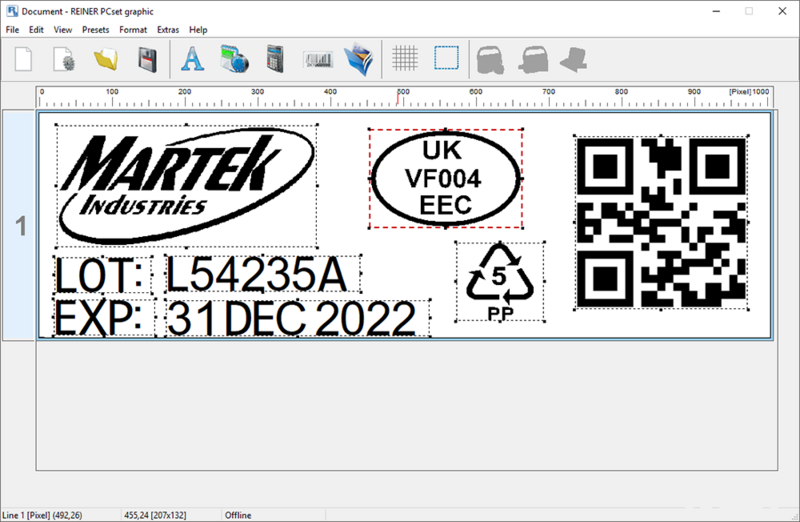Click the second greyed printer device icon
Screen dimensions: 800x522
point(533,60)
